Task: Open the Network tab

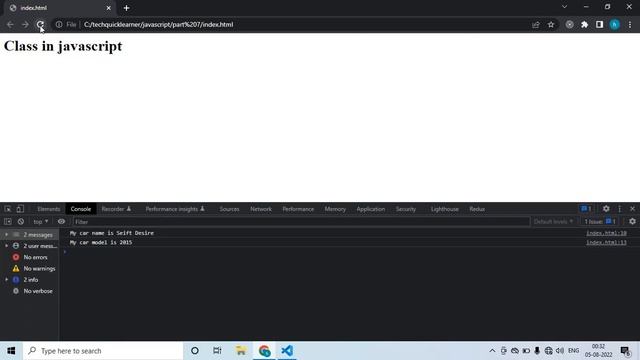Action: pos(261,209)
